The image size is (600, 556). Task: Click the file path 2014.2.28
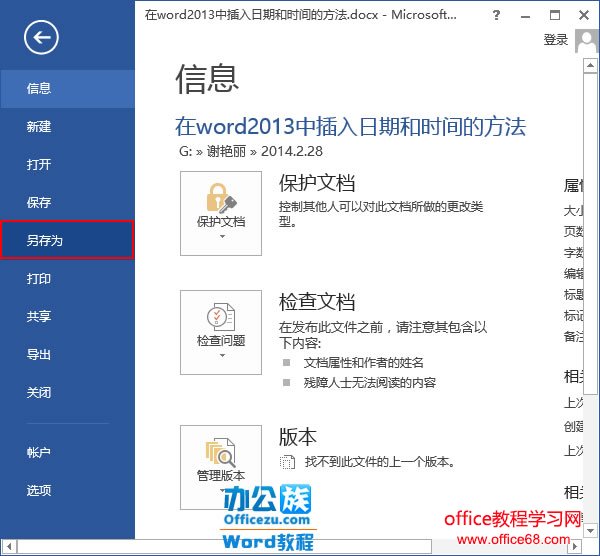(x=292, y=152)
